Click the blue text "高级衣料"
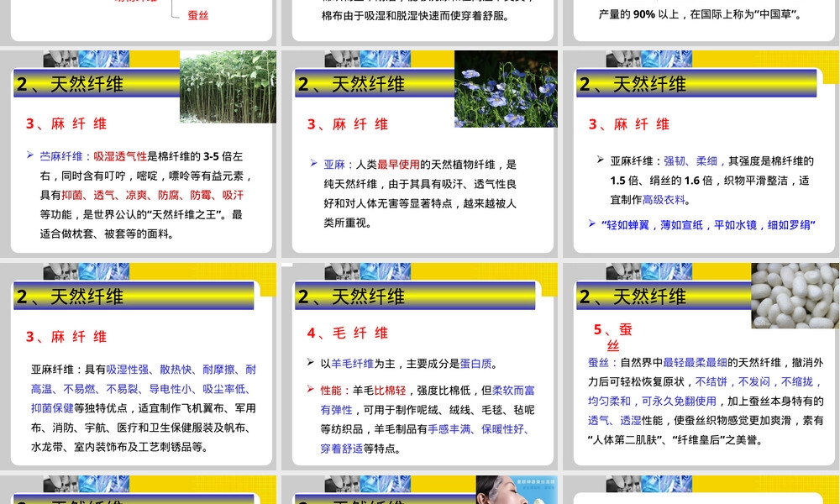Image resolution: width=840 pixels, height=504 pixels. tap(664, 200)
